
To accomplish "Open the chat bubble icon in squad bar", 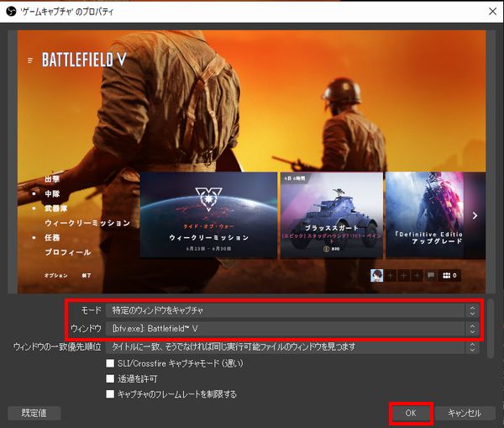I will 431,276.
